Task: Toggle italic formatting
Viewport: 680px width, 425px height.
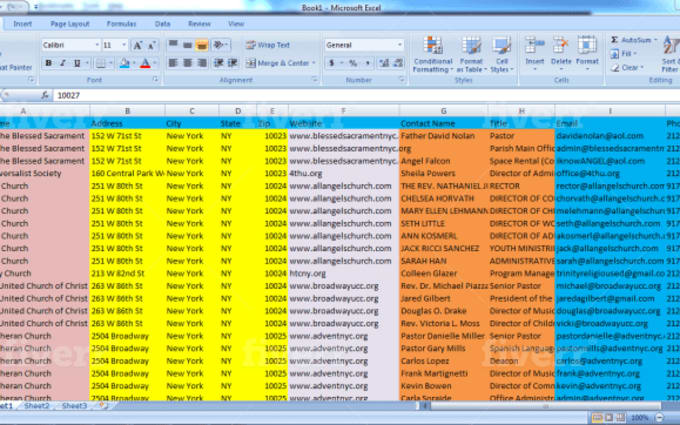Action: [x=63, y=63]
